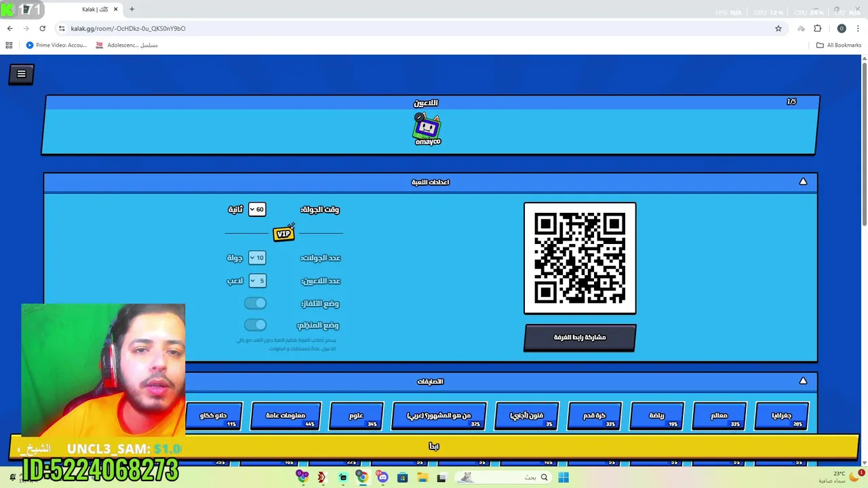
Task: Toggle the فنون (أجنبي) category
Action: (527, 415)
